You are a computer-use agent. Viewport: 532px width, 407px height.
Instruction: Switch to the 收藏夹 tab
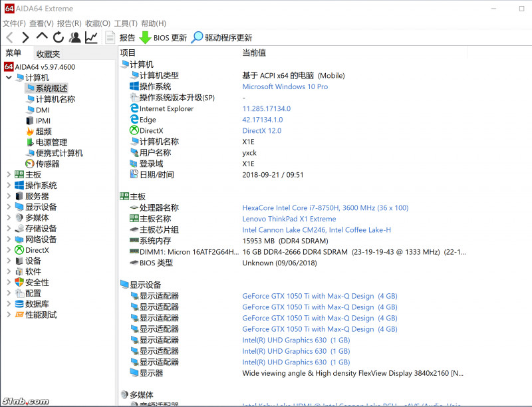pyautogui.click(x=48, y=54)
